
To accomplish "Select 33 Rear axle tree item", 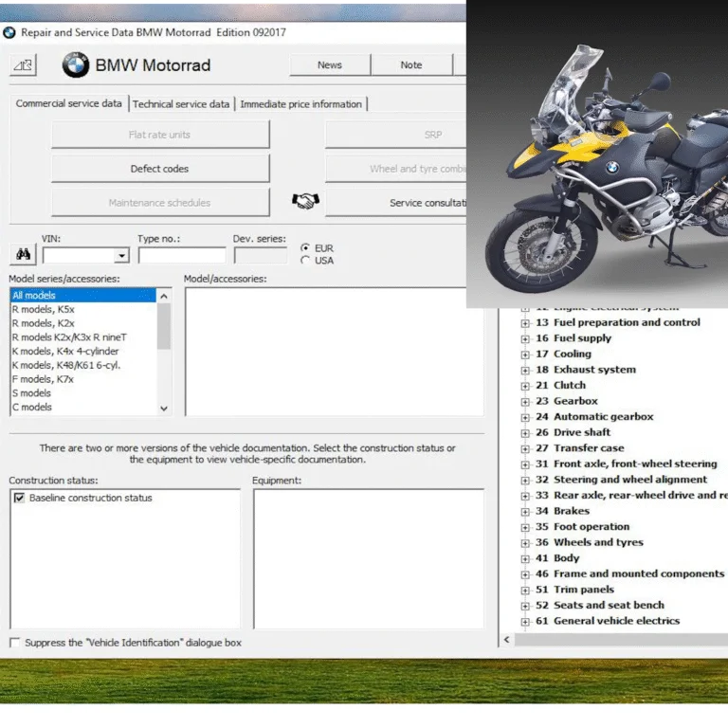I will pos(631,496).
